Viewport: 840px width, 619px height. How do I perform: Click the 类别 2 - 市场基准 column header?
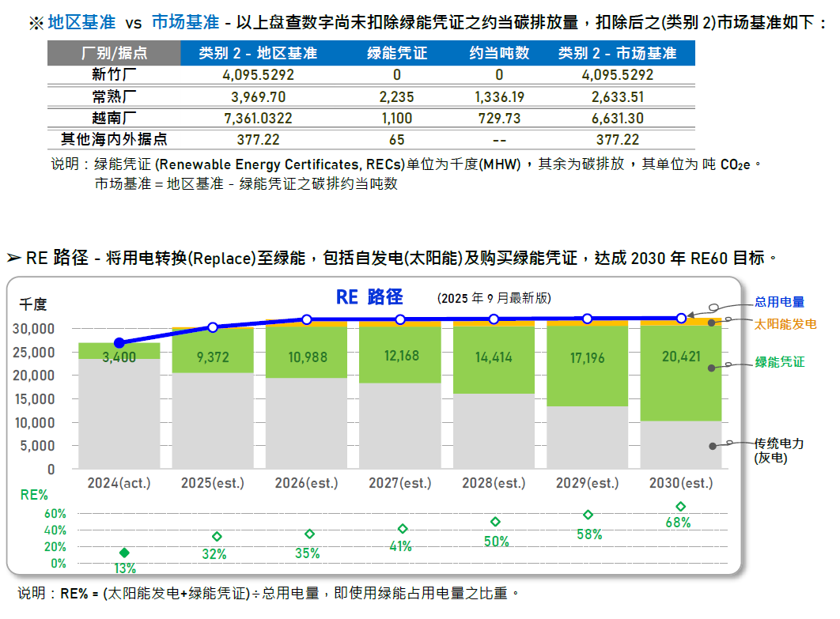click(x=617, y=54)
